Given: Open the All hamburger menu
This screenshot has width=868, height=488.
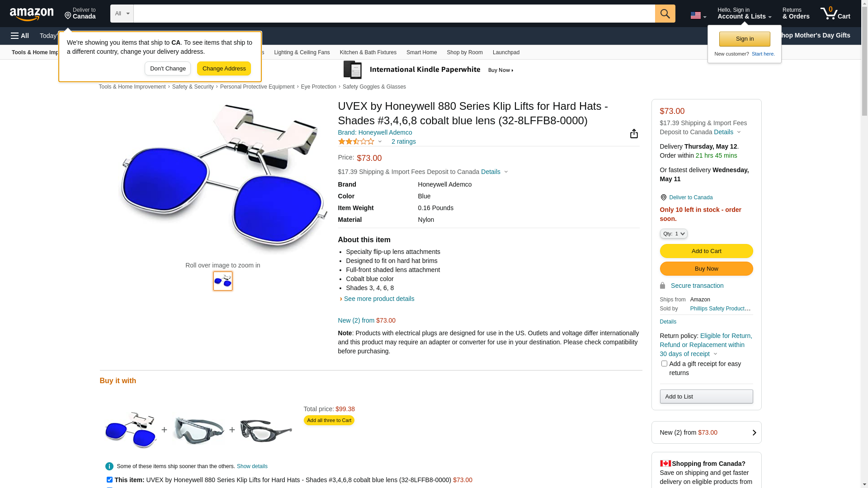Looking at the screenshot, I should 20,36.
